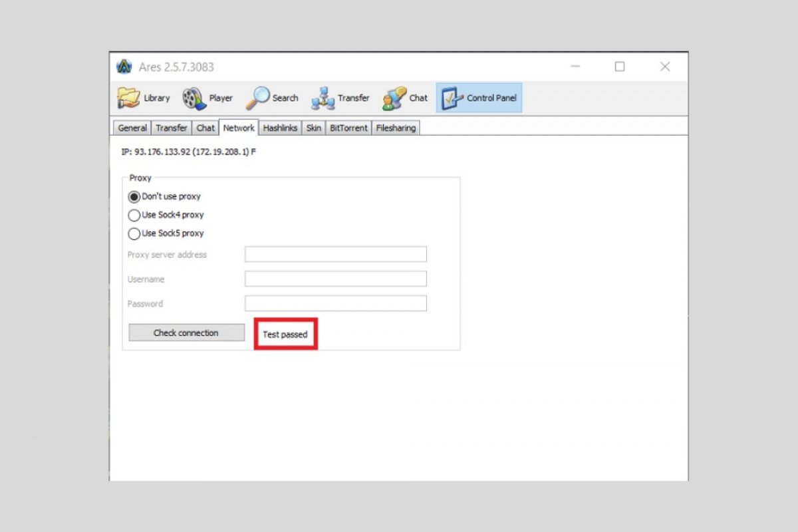Click the Ares logo in title bar
798x532 pixels.
[124, 66]
